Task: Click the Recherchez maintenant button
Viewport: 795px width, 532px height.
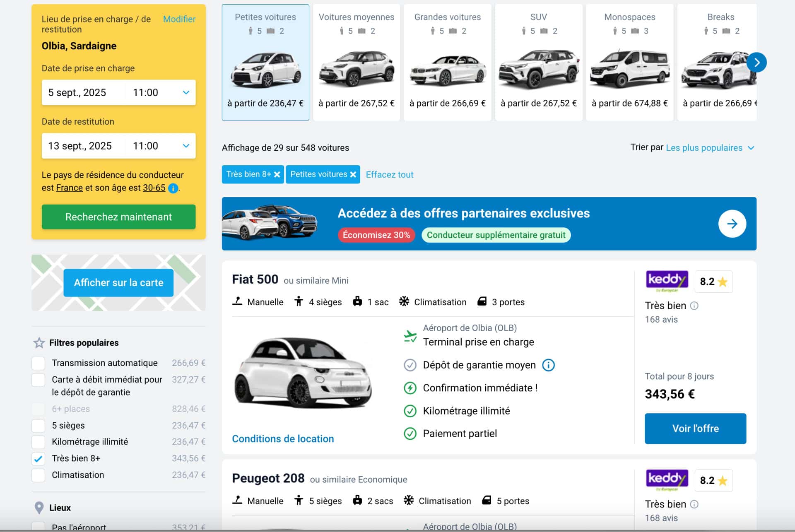Action: tap(118, 217)
